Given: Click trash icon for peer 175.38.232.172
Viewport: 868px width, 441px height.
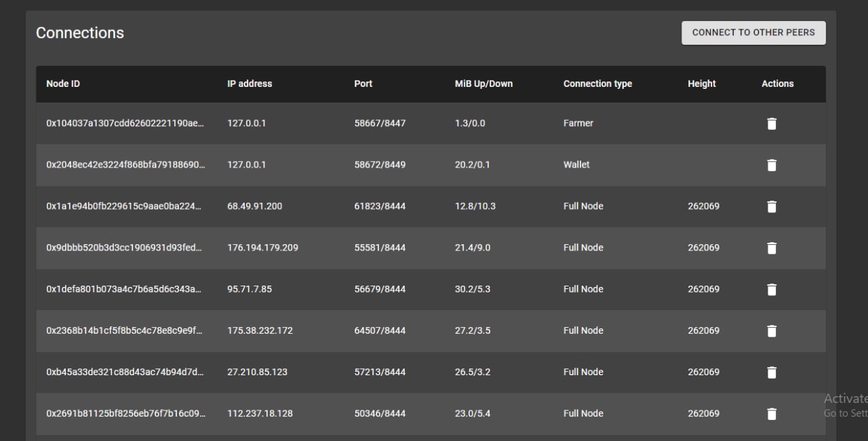Looking at the screenshot, I should (771, 330).
